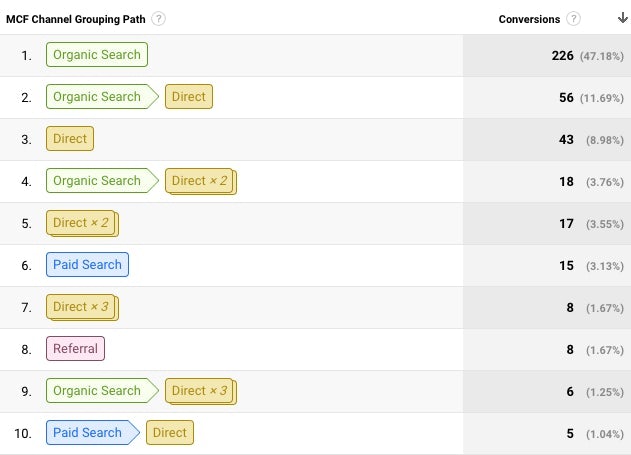
Task: Select Direct × 2 tag in row 5
Action: pyautogui.click(x=80, y=223)
